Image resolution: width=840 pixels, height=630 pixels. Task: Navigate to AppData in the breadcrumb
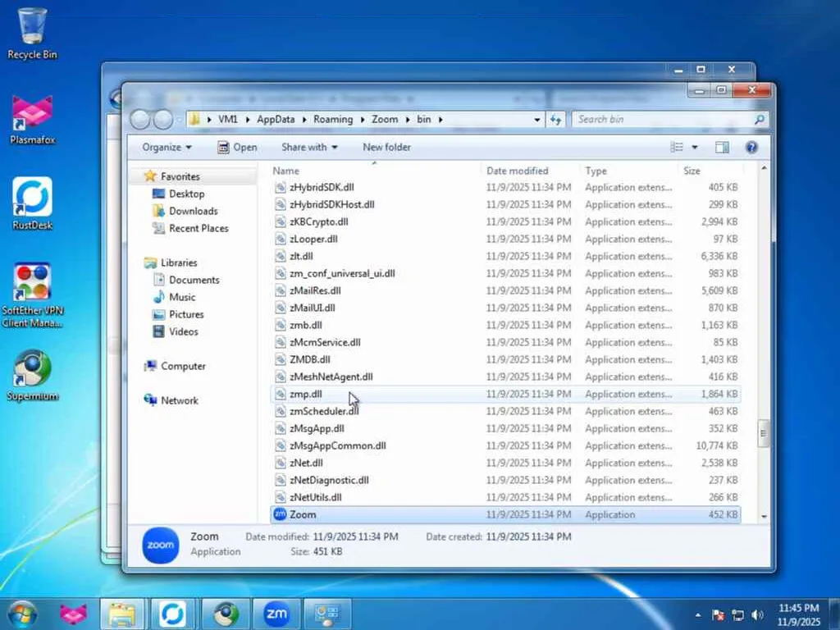coord(276,120)
